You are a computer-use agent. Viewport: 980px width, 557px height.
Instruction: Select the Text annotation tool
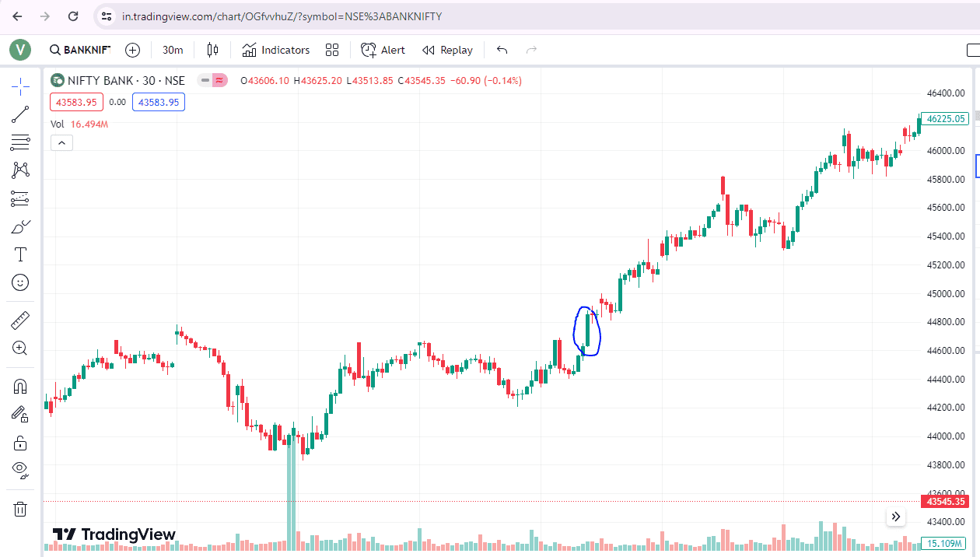click(x=20, y=254)
